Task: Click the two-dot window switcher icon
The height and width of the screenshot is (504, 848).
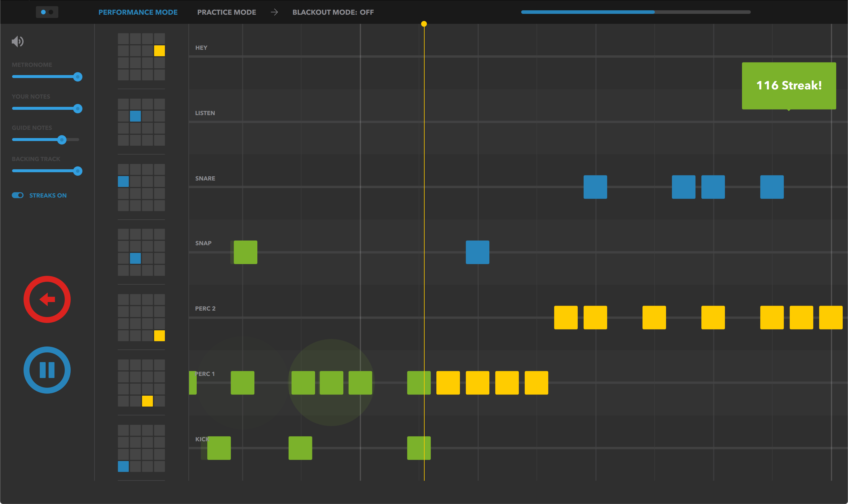Action: 47,12
